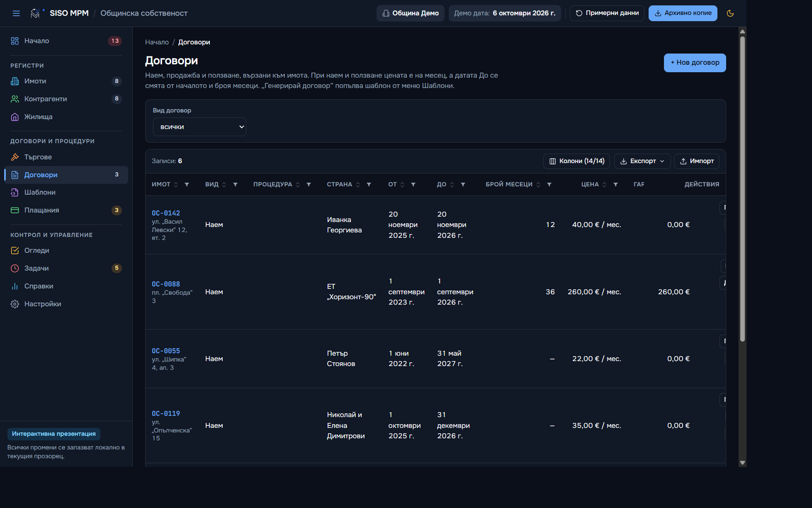This screenshot has width=812, height=508.
Task: Open property link ОС-0055
Action: [x=166, y=351]
